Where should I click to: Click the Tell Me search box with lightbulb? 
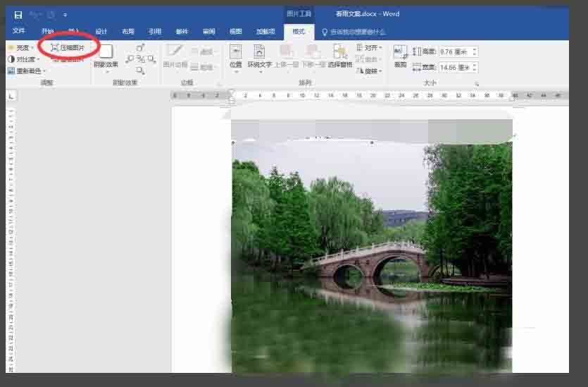354,32
